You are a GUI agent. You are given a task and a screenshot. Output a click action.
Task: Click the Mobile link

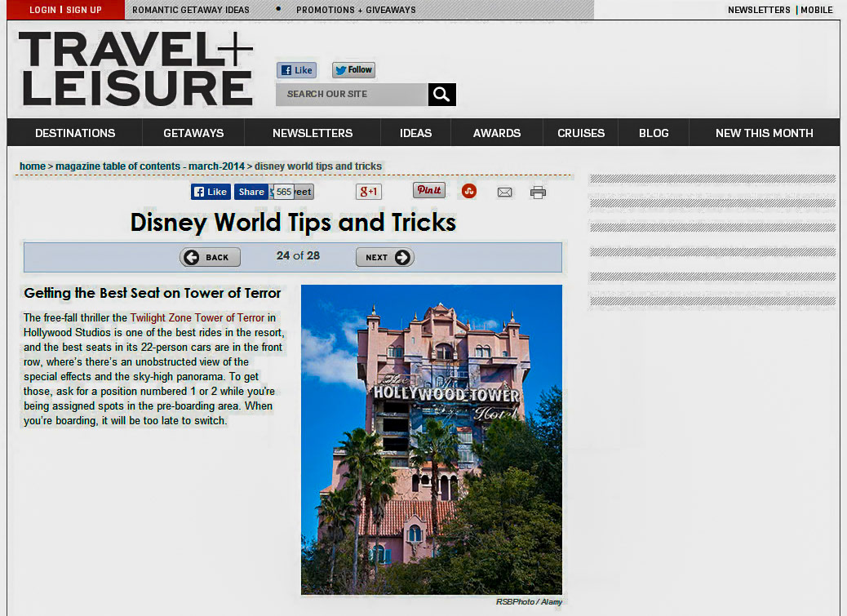pyautogui.click(x=817, y=10)
